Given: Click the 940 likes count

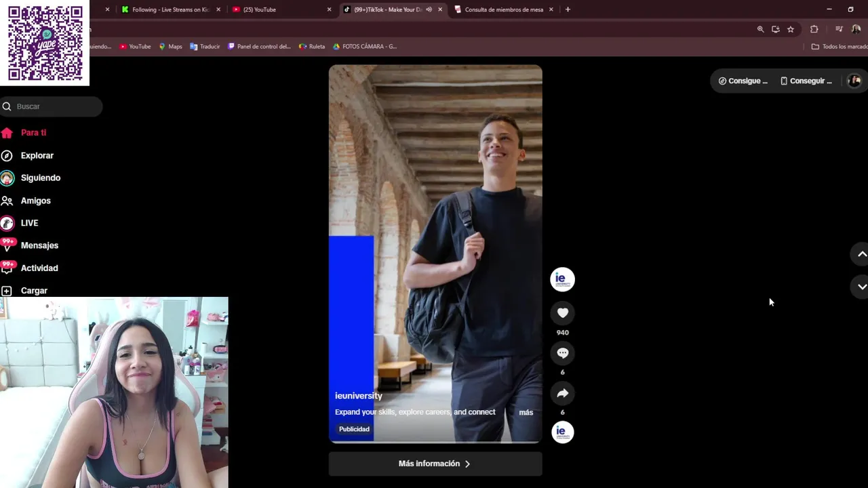Looking at the screenshot, I should [562, 333].
